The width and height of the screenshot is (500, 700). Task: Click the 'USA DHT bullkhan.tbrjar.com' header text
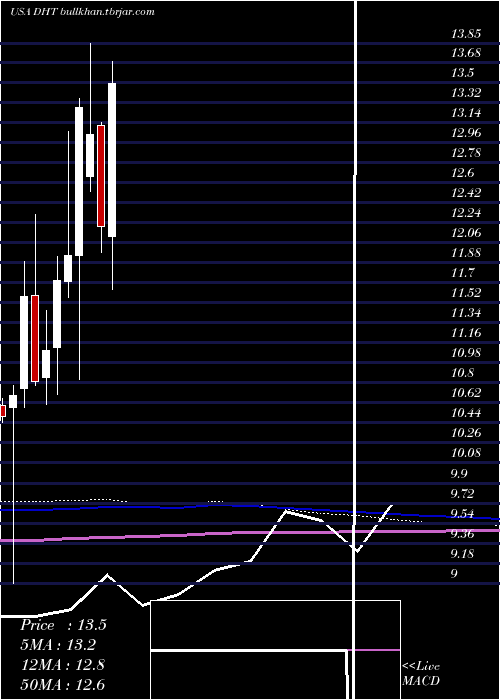point(82,12)
